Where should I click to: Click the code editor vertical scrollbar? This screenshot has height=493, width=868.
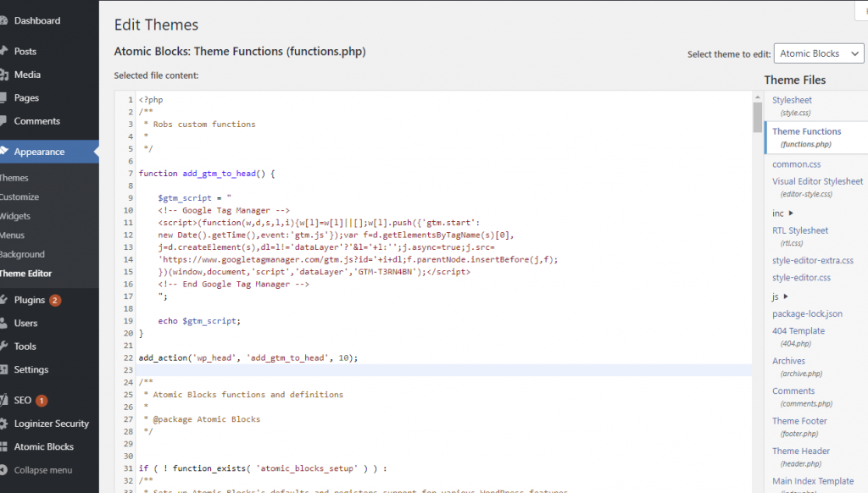point(757,118)
